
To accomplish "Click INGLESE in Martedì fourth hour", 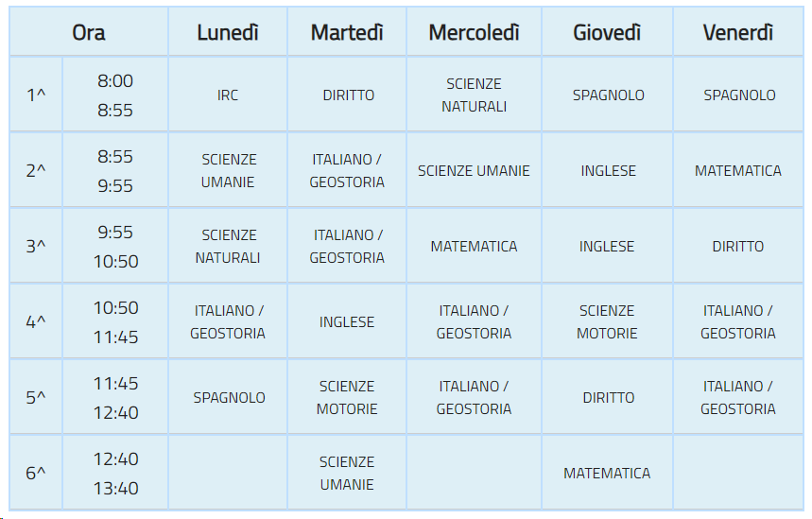I will coord(347,321).
